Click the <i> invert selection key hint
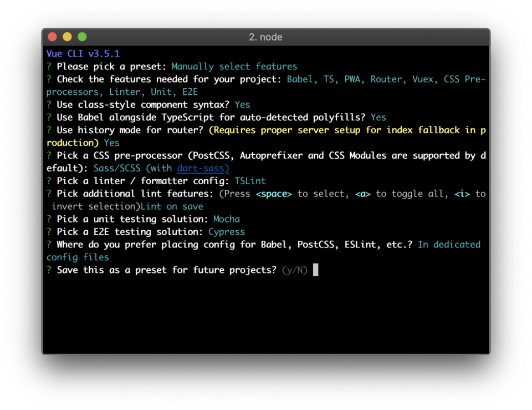 (x=462, y=194)
